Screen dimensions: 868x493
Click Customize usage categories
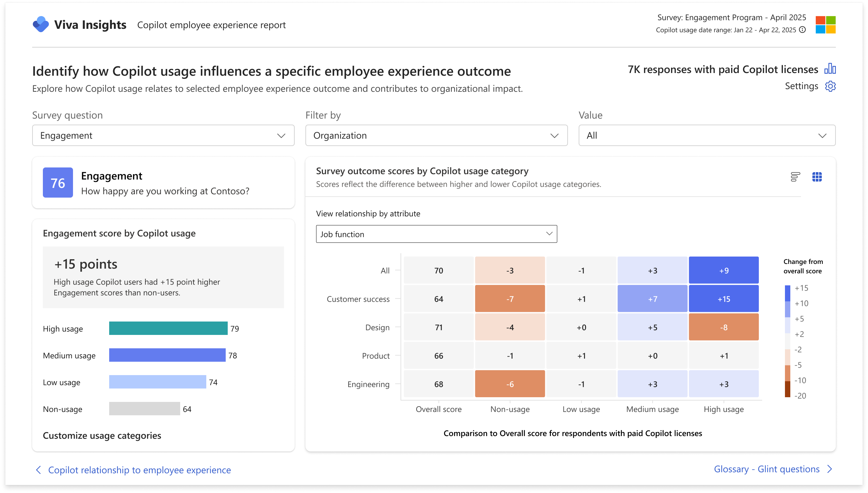102,435
